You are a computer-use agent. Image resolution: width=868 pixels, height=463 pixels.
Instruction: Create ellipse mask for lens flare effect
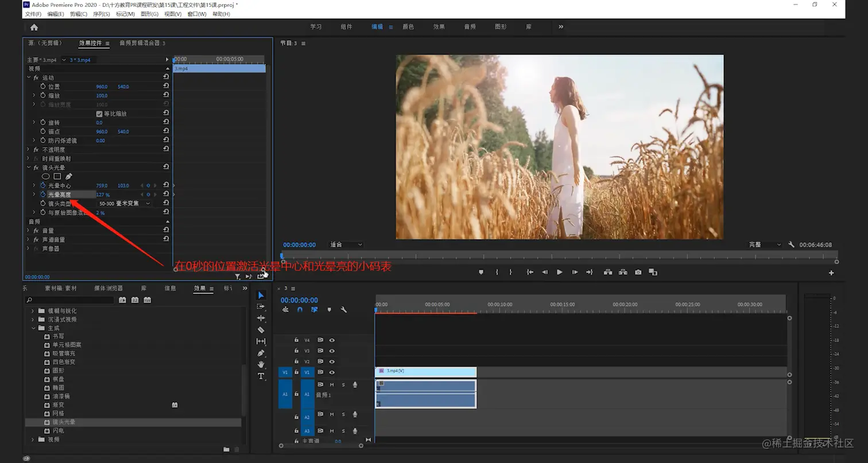click(46, 177)
